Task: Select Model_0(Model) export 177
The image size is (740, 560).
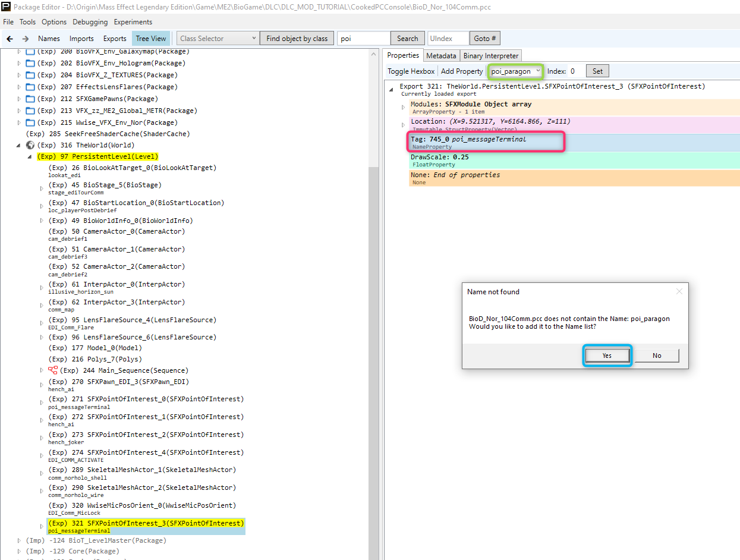Action: (95, 348)
